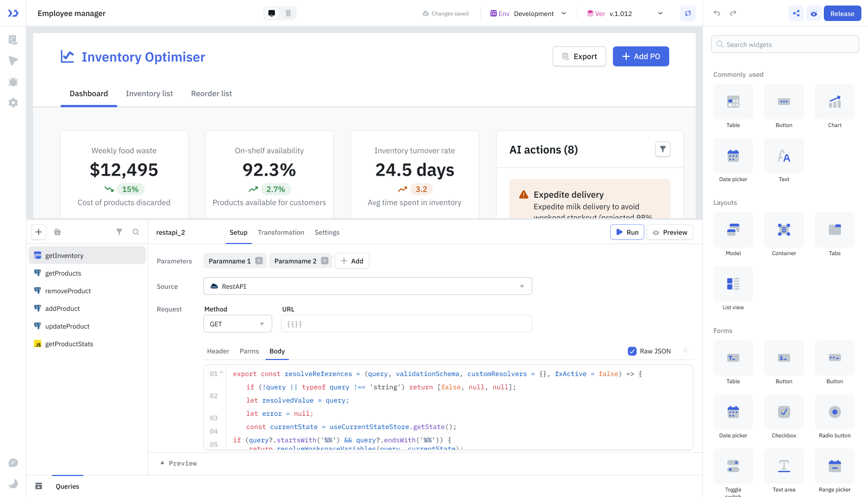Toggle the Raw JSON checkbox
Viewport: 868px width, 497px height.
632,351
